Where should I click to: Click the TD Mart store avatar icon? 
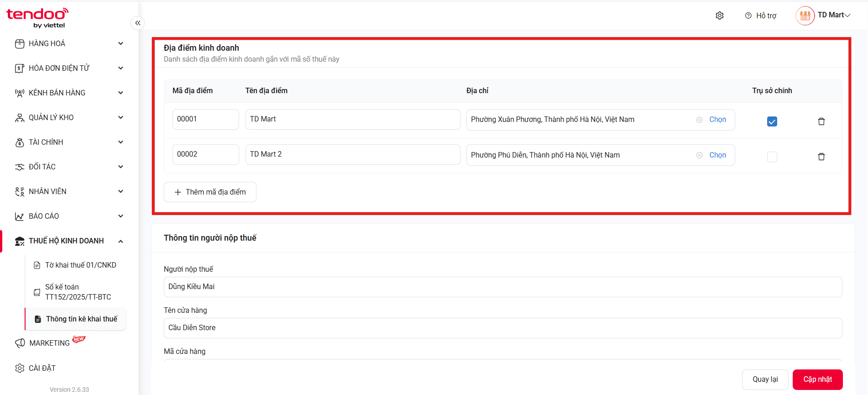805,16
